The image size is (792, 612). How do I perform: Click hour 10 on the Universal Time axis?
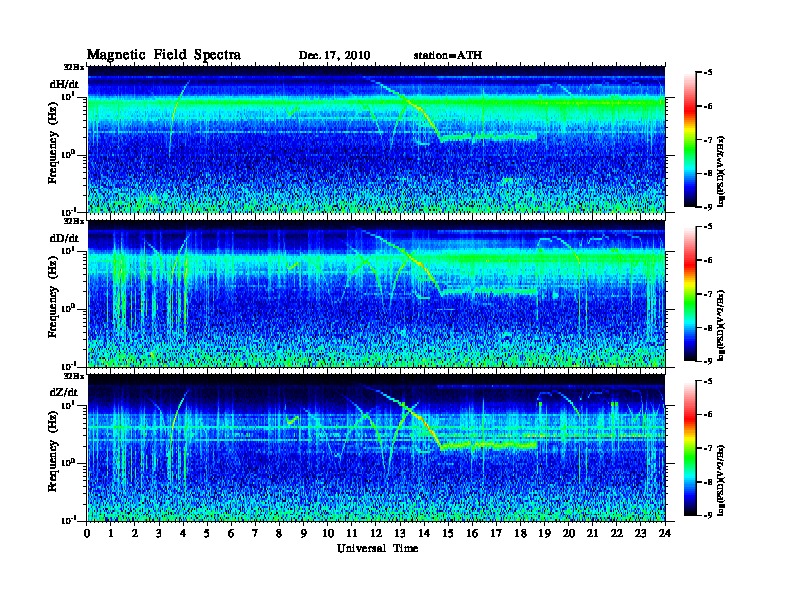pos(328,533)
